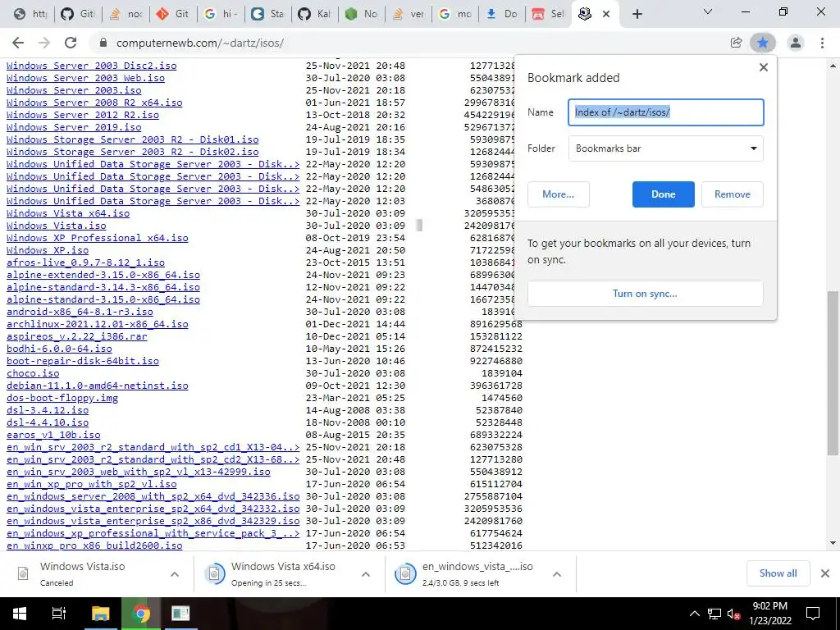Open the Folder dropdown showing Bookmarks bar
Viewport: 840px width, 630px height.
(666, 148)
